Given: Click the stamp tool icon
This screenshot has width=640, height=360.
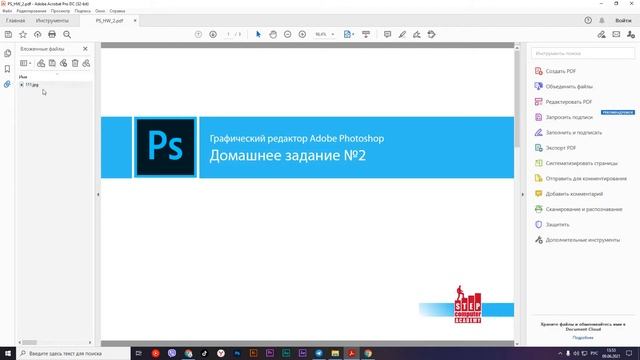Looking at the screenshot, I should (x=431, y=34).
